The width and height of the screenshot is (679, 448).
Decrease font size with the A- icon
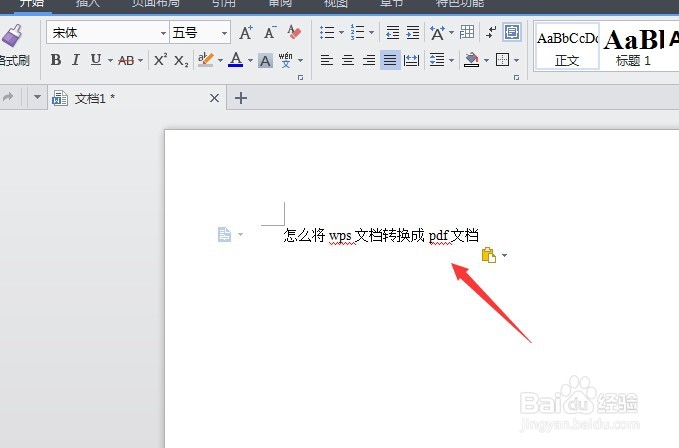pyautogui.click(x=270, y=32)
